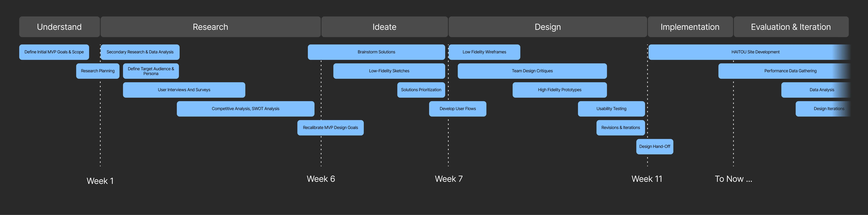Click the Week 1 timeline label
Image resolution: width=868 pixels, height=215 pixels.
100,181
